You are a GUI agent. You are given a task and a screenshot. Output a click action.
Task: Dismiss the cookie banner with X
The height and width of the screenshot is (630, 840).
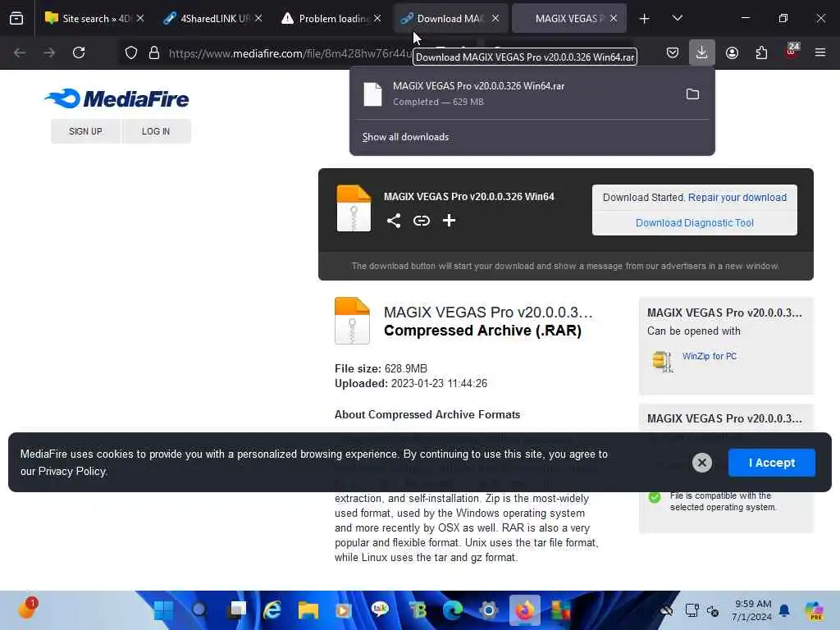tap(702, 463)
